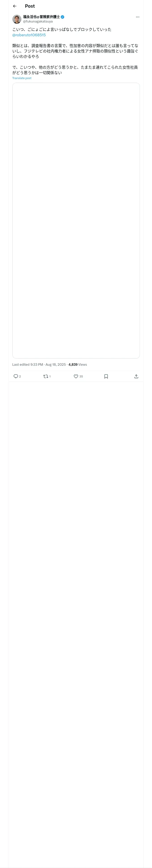The width and height of the screenshot is (152, 868).
Task: Click Translate post
Action: pos(22,78)
